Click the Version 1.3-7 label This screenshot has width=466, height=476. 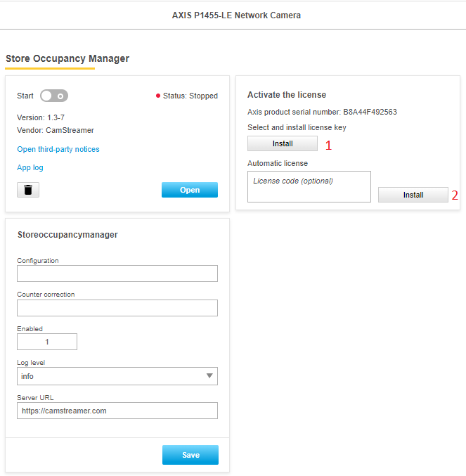(41, 117)
